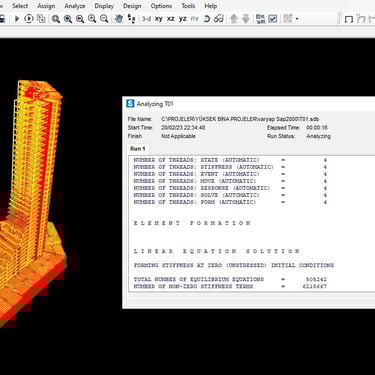375x375 pixels.
Task: Open the Tools menu
Action: click(188, 6)
